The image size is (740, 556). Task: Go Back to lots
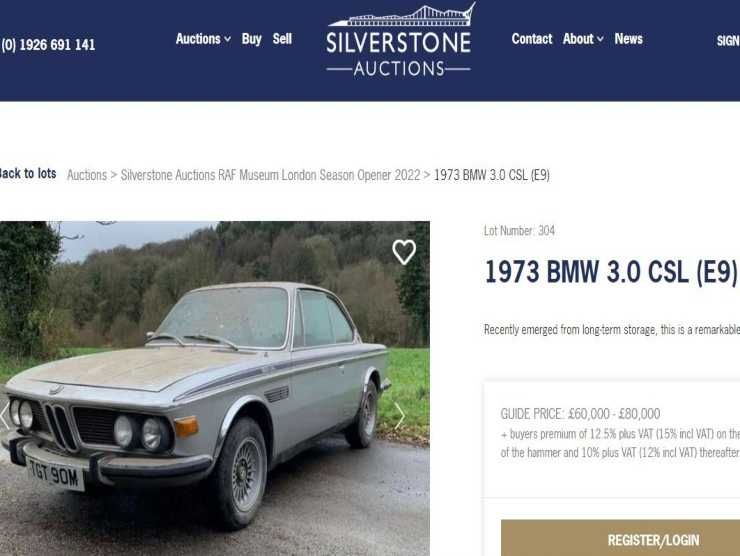click(28, 174)
